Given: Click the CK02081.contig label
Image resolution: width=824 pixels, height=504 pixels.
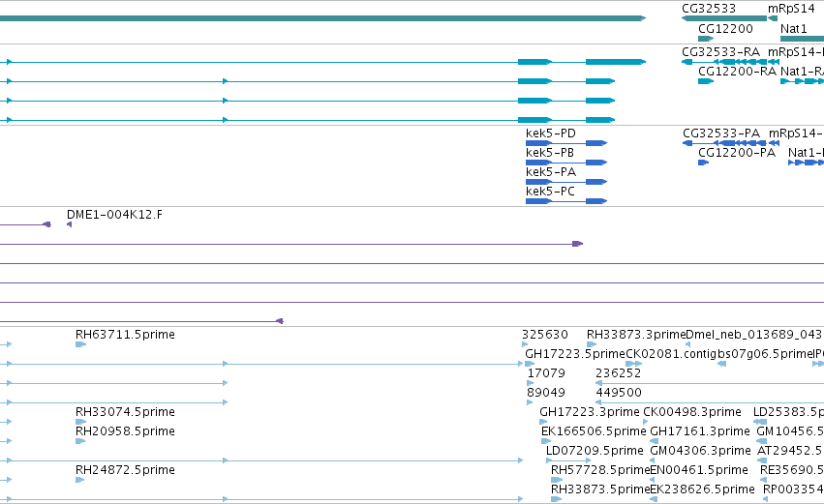Looking at the screenshot, I should click(x=671, y=354).
